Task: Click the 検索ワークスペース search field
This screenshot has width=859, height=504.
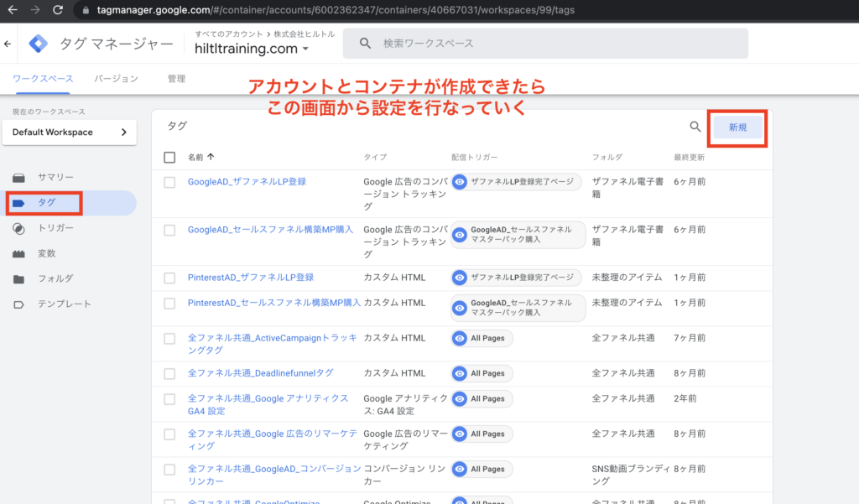Action: [545, 44]
